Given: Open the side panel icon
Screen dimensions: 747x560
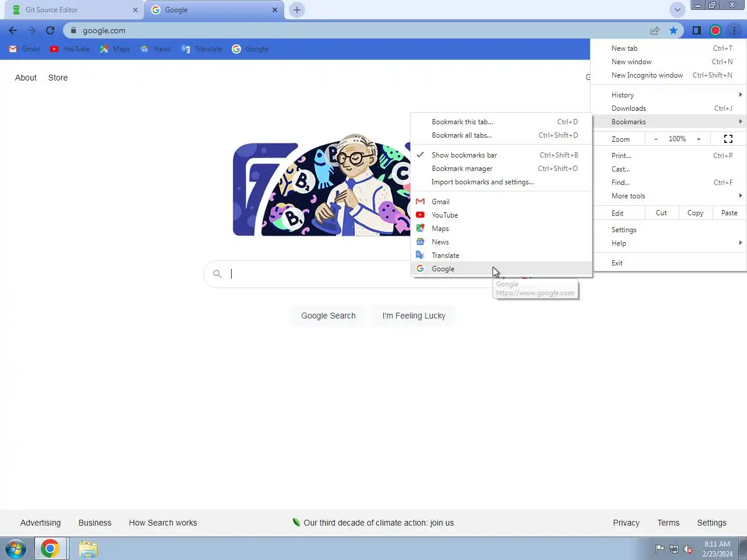Looking at the screenshot, I should [696, 30].
